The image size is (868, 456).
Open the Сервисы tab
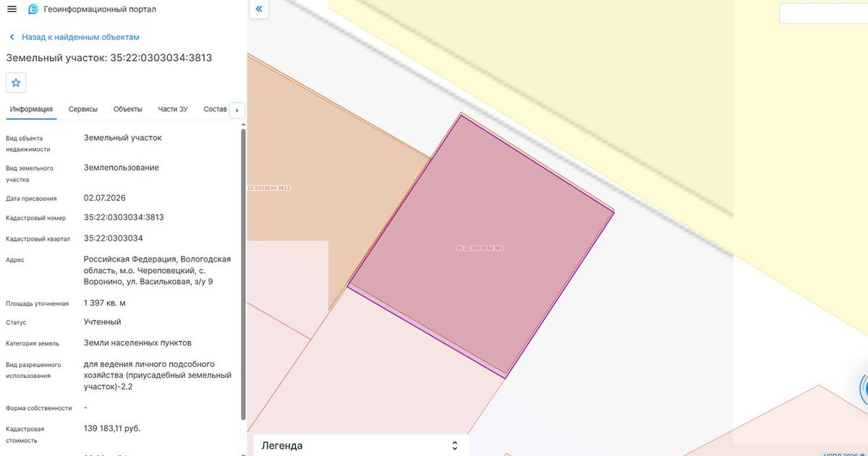pyautogui.click(x=83, y=109)
